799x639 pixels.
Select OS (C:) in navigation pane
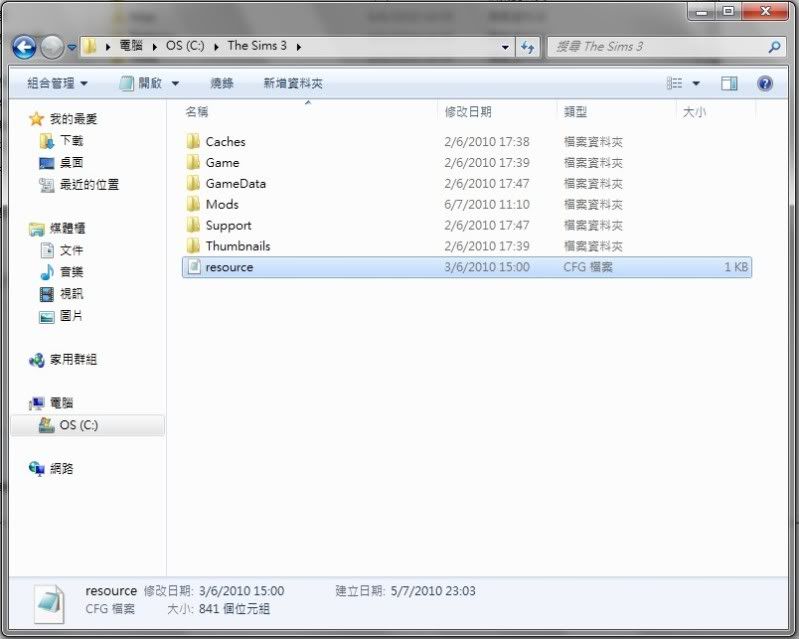click(78, 425)
